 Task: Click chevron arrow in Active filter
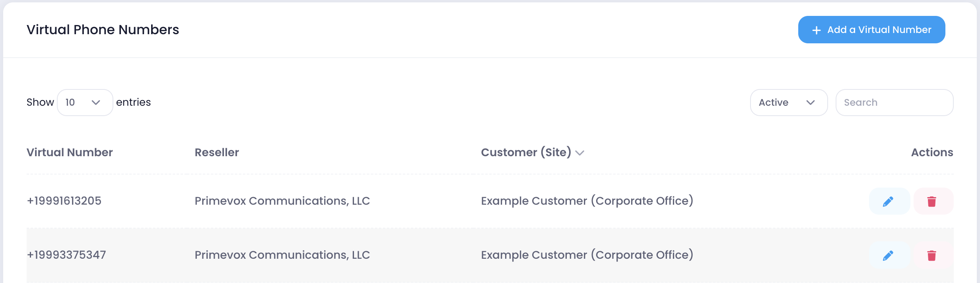pyautogui.click(x=811, y=103)
